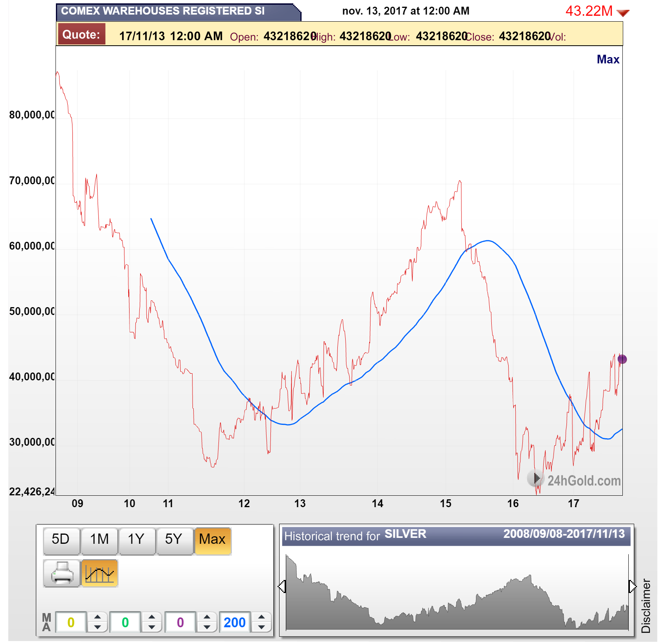672x643 pixels.
Task: Click the 43.22M current value text
Action: coord(589,11)
